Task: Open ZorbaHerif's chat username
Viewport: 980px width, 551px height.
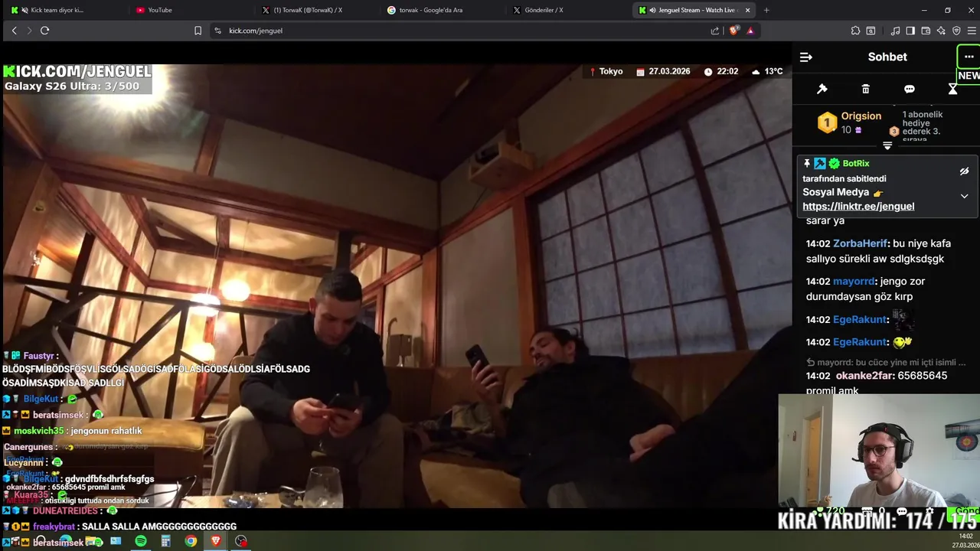Action: [861, 243]
